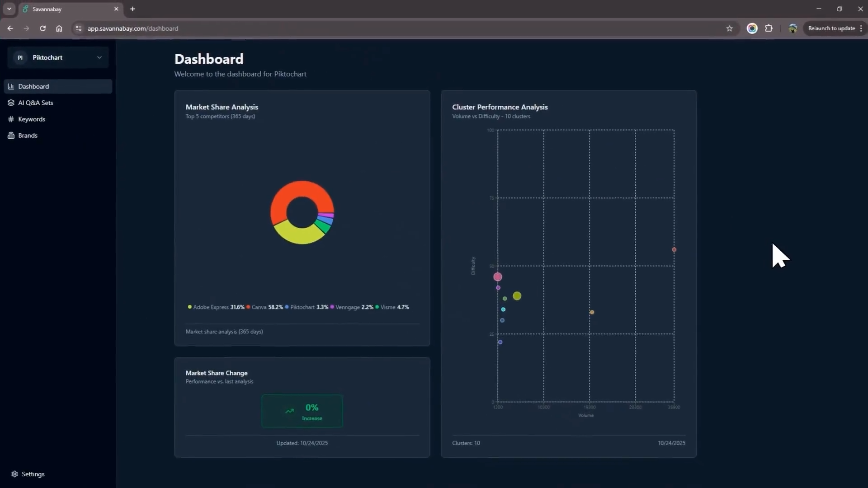Screen dimensions: 868x488
Task: Click the Relaunch to update button
Action: [832, 28]
